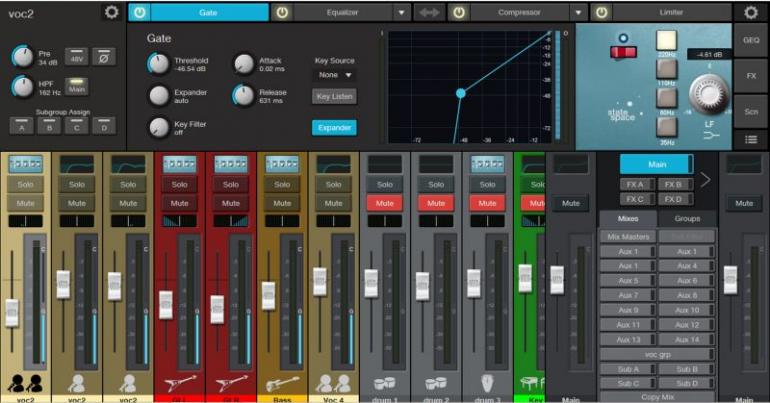This screenshot has height=403, width=770.
Task: Click the drum 1 bongo icon
Action: point(385,383)
